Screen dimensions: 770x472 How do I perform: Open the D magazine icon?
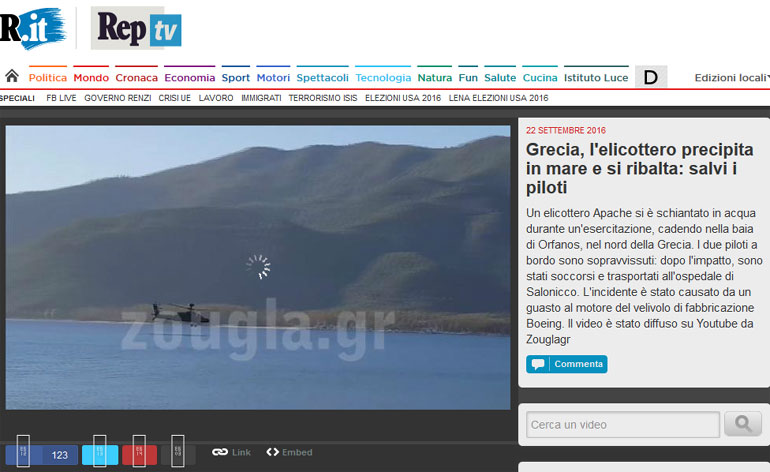(650, 77)
